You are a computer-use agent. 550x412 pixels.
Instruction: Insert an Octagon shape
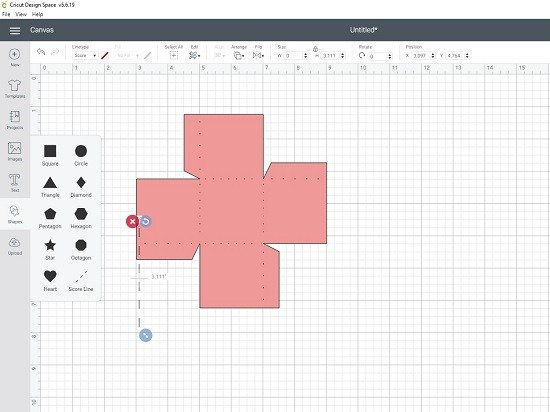click(81, 249)
